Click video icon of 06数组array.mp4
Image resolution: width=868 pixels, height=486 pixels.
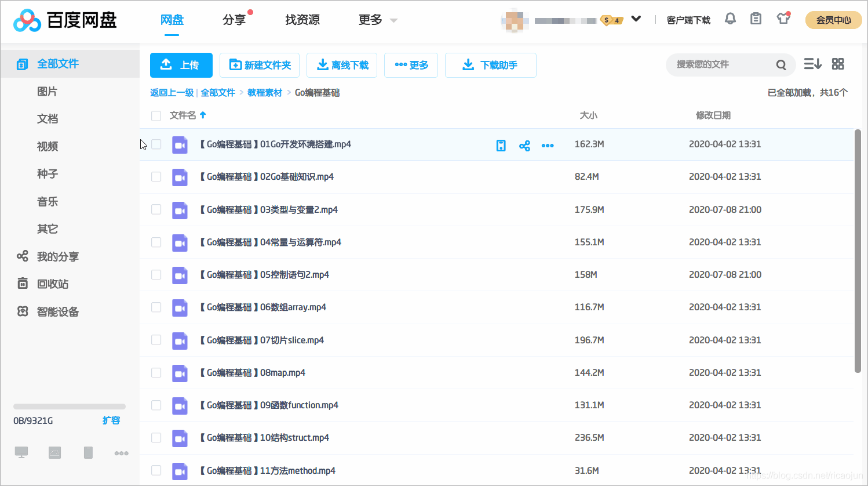point(180,308)
